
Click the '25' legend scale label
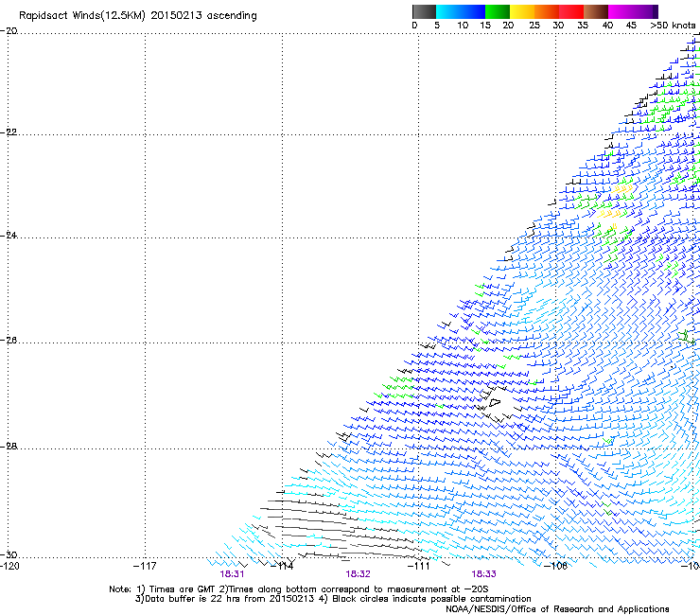coord(534,26)
